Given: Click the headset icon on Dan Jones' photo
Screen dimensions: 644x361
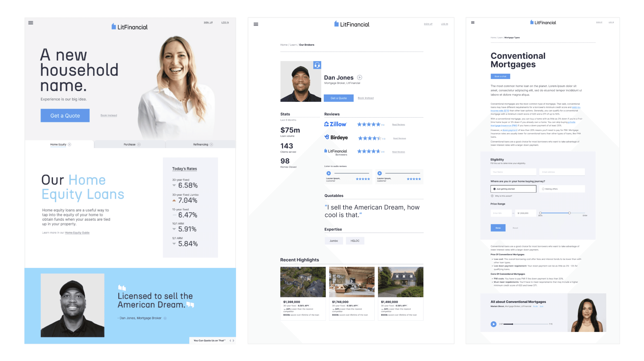Looking at the screenshot, I should point(317,65).
